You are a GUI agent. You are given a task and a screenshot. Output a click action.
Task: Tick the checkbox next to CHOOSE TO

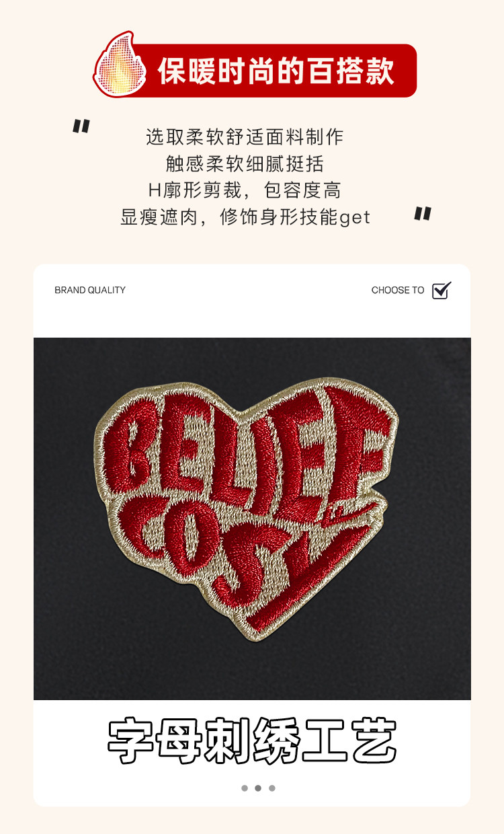442,291
